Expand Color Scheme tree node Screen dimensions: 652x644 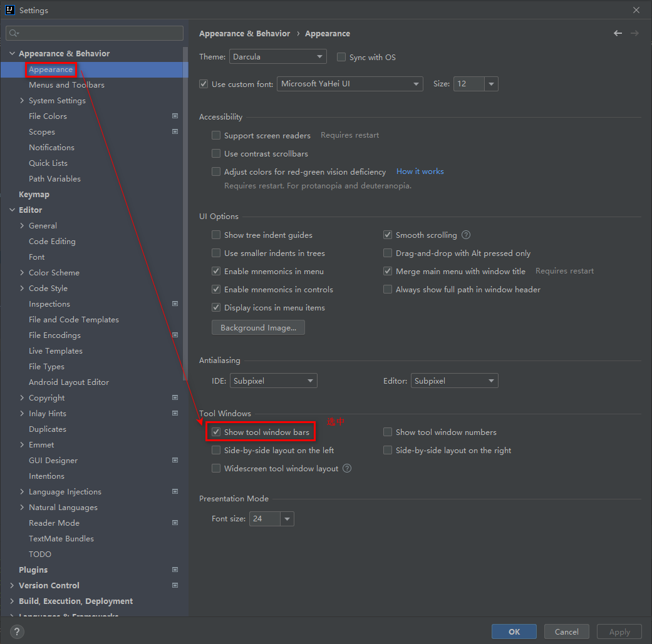coord(22,272)
